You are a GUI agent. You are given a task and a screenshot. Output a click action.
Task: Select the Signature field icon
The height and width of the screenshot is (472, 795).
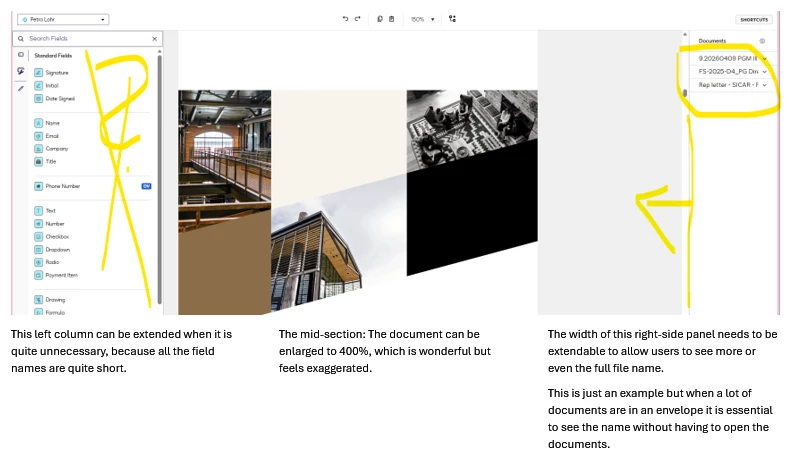click(x=39, y=72)
